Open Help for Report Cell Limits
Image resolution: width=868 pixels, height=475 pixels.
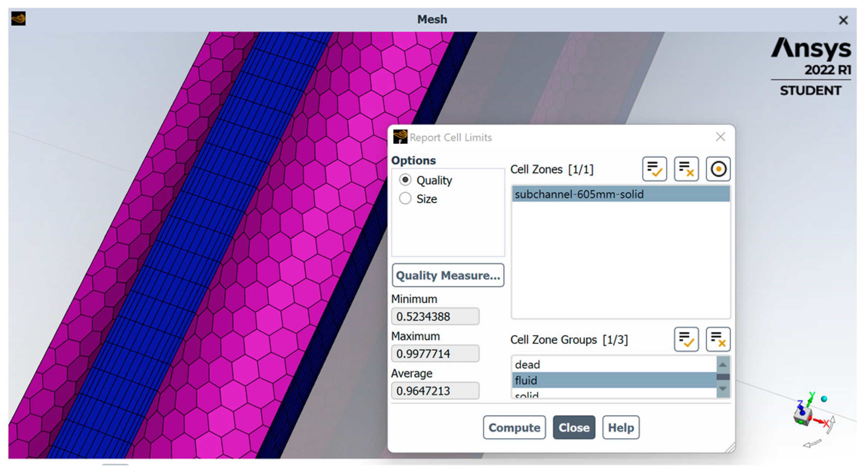pyautogui.click(x=621, y=427)
